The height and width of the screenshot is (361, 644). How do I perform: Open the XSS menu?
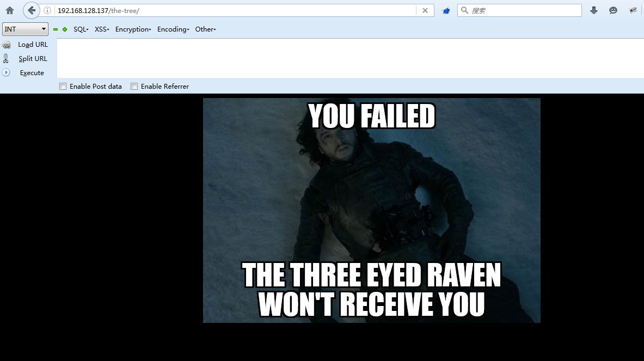pos(102,29)
